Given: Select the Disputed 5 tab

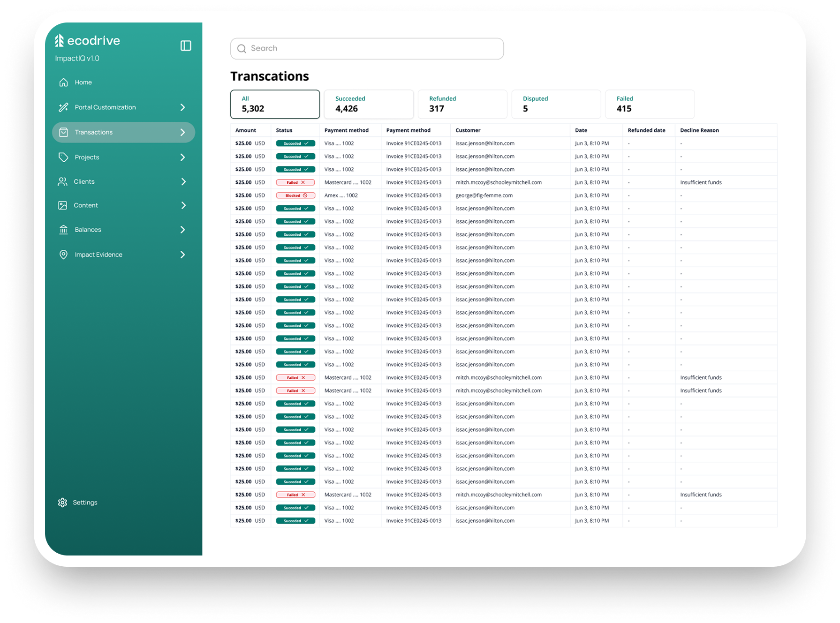Looking at the screenshot, I should pyautogui.click(x=556, y=104).
